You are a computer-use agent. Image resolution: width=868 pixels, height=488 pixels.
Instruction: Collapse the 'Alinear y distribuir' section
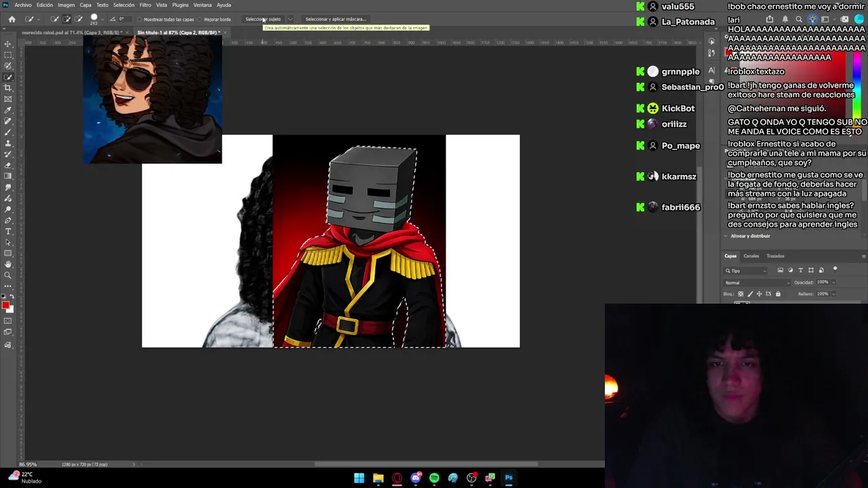[x=726, y=236]
